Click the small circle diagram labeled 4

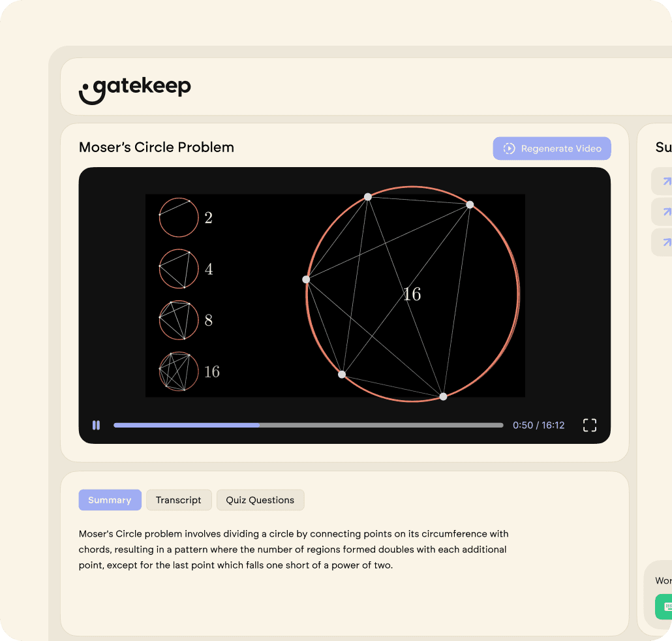click(x=179, y=269)
